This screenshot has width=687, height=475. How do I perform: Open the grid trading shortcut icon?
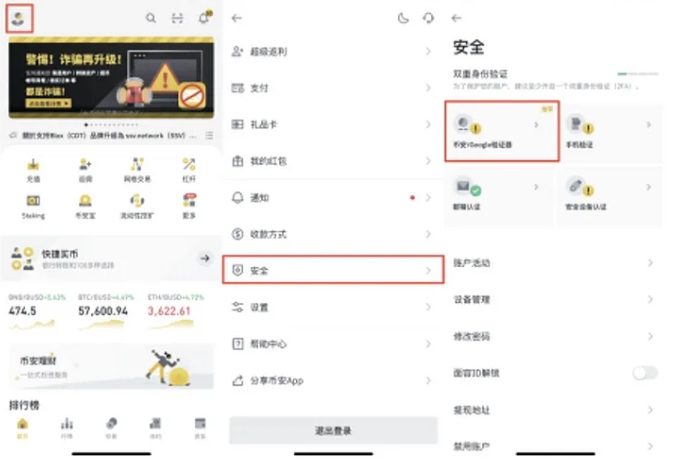(x=137, y=170)
